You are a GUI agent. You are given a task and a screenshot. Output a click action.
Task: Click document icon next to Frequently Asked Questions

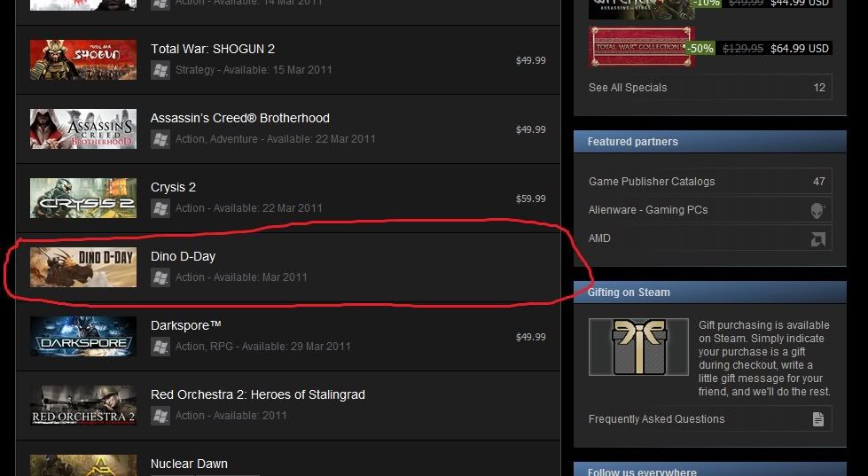pos(818,419)
